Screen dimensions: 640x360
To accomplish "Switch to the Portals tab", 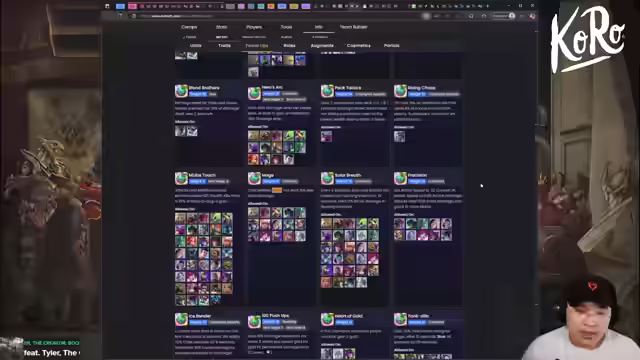I will point(391,46).
